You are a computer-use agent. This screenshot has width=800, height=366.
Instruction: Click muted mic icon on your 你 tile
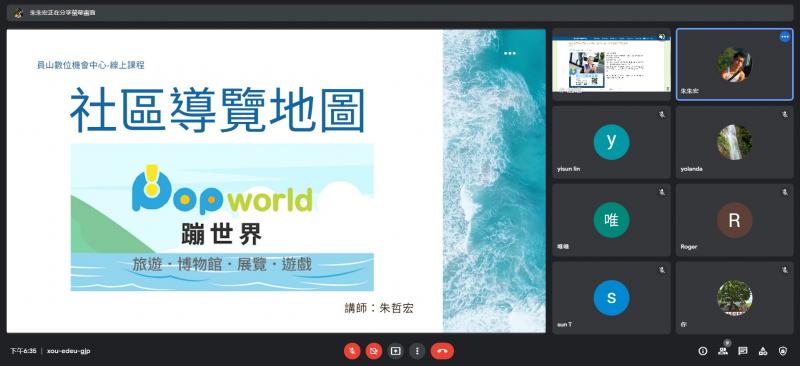tap(785, 270)
